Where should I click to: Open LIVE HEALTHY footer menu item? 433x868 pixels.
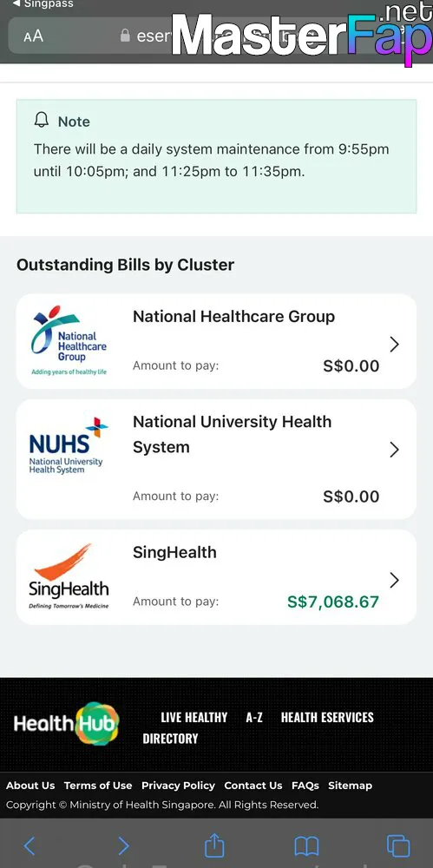pos(194,718)
